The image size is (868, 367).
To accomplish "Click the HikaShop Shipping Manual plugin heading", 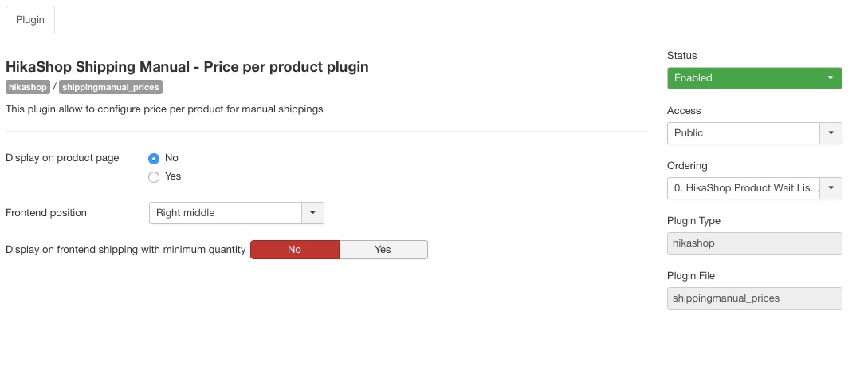I will point(187,67).
